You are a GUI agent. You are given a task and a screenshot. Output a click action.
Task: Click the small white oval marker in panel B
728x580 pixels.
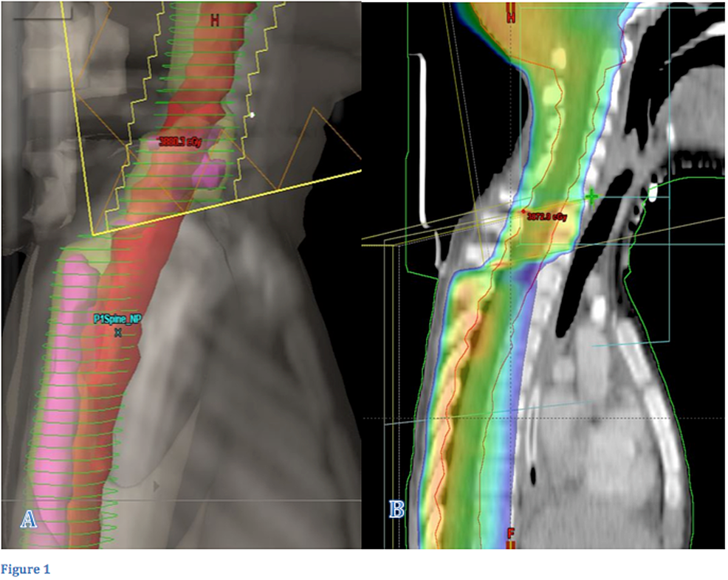[652, 194]
